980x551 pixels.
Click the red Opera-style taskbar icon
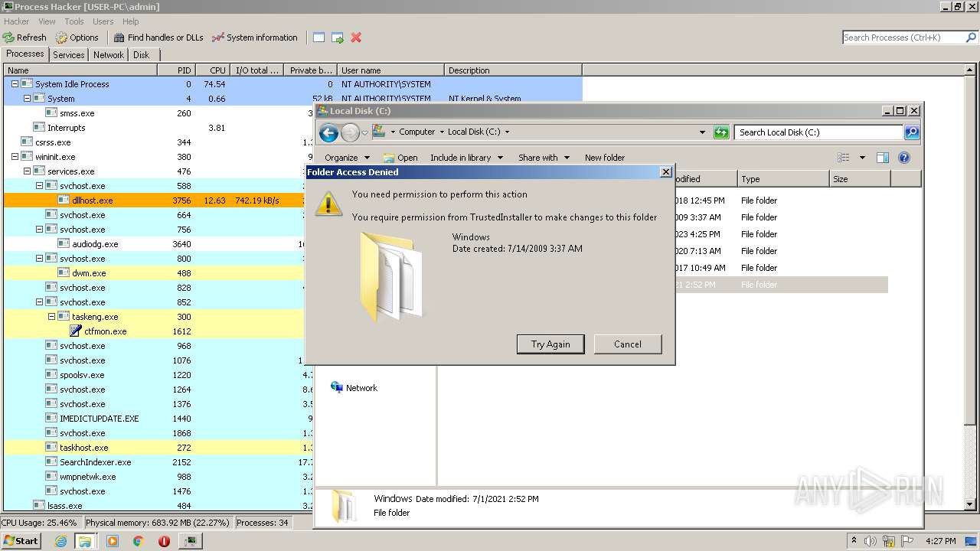coord(164,541)
